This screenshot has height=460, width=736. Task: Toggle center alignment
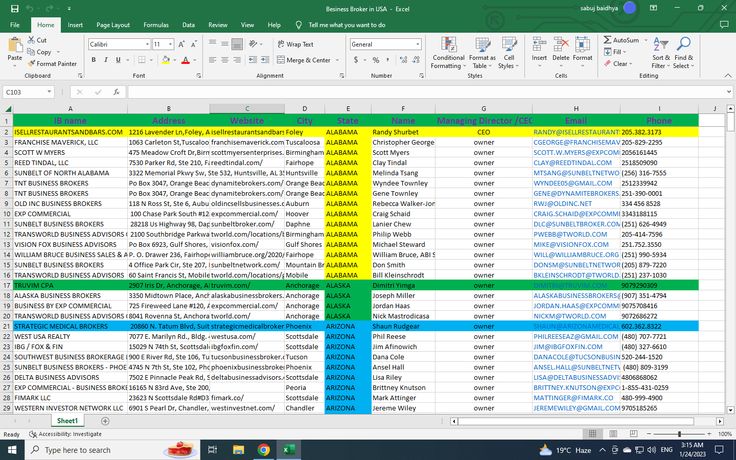225,60
